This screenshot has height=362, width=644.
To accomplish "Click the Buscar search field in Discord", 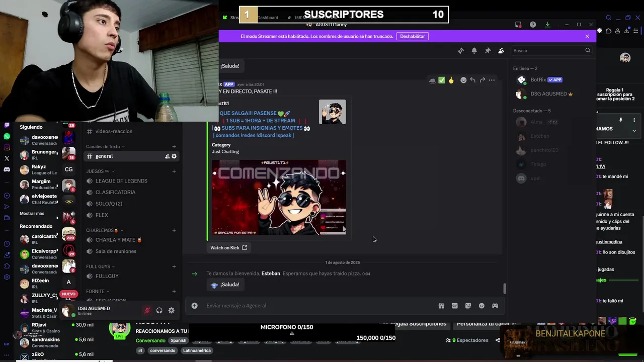I will tap(551, 50).
